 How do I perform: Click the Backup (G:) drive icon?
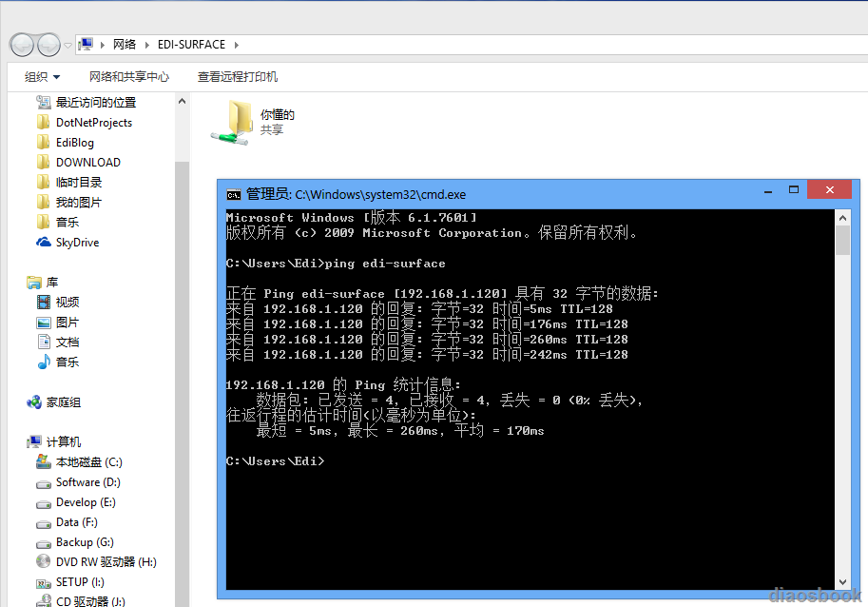coord(43,544)
